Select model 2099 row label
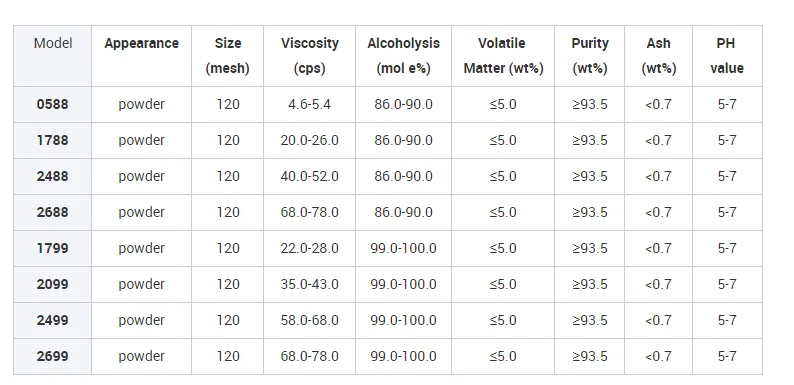Image resolution: width=794 pixels, height=385 pixels. [52, 284]
